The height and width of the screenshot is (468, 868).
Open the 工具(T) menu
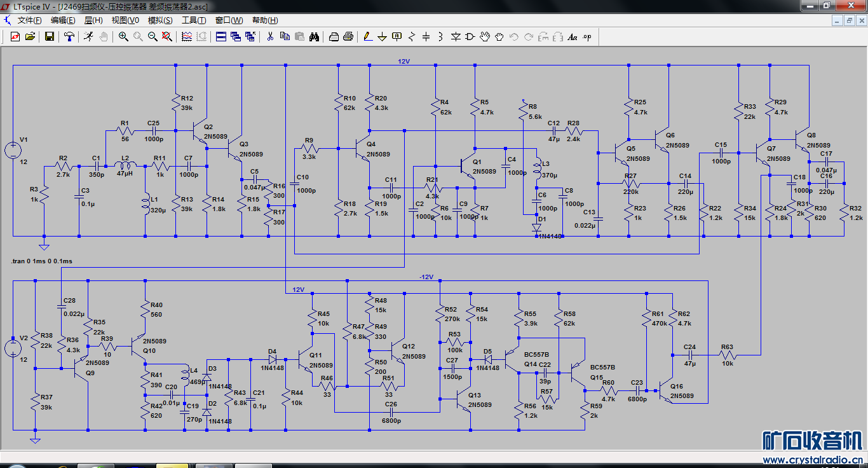(x=194, y=20)
